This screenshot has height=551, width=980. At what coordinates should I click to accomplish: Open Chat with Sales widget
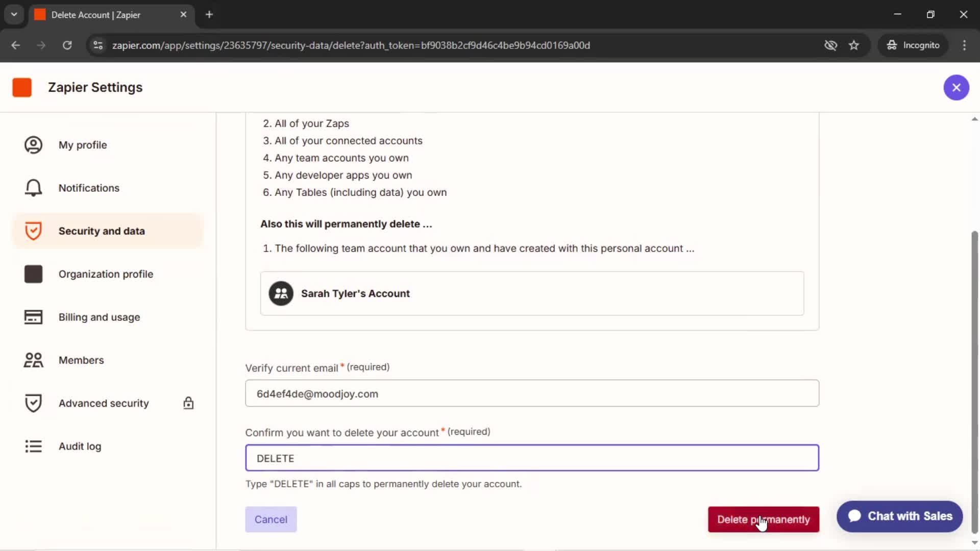(899, 516)
